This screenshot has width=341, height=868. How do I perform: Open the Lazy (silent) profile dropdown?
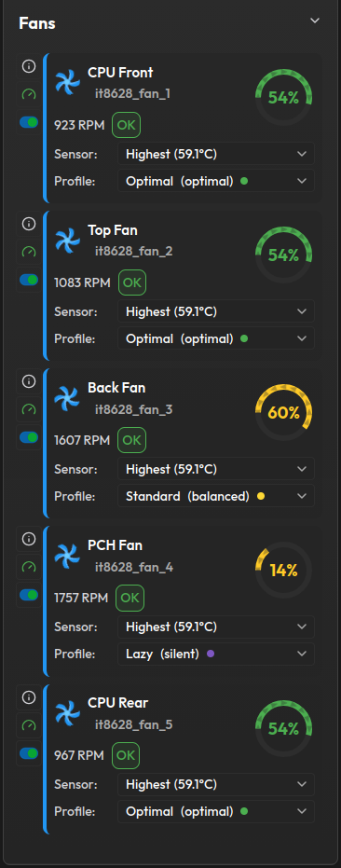pyautogui.click(x=216, y=654)
